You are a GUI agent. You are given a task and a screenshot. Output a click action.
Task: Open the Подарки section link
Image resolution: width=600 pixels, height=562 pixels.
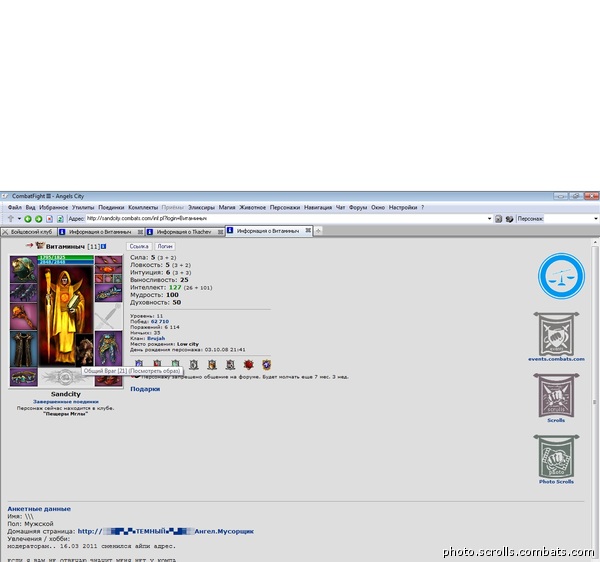[145, 389]
